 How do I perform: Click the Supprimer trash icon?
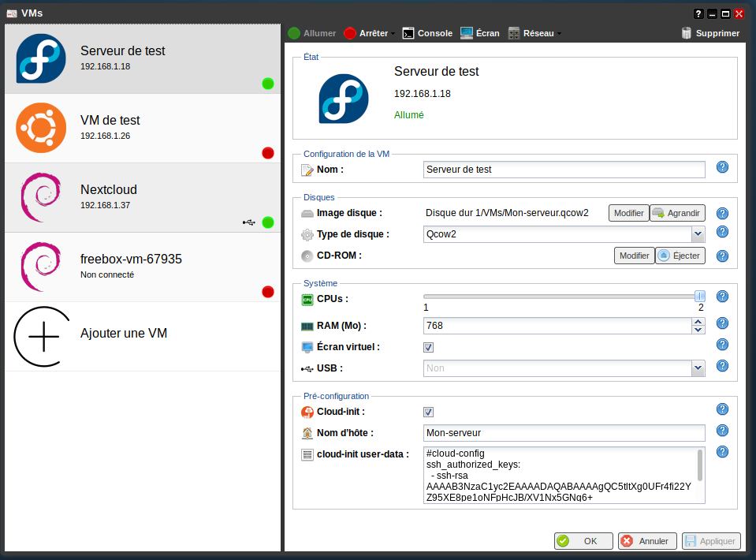point(687,33)
